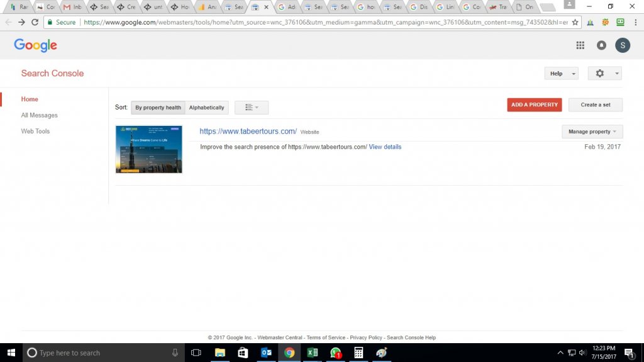Open All Messages in sidebar
The height and width of the screenshot is (362, 644).
pyautogui.click(x=40, y=115)
